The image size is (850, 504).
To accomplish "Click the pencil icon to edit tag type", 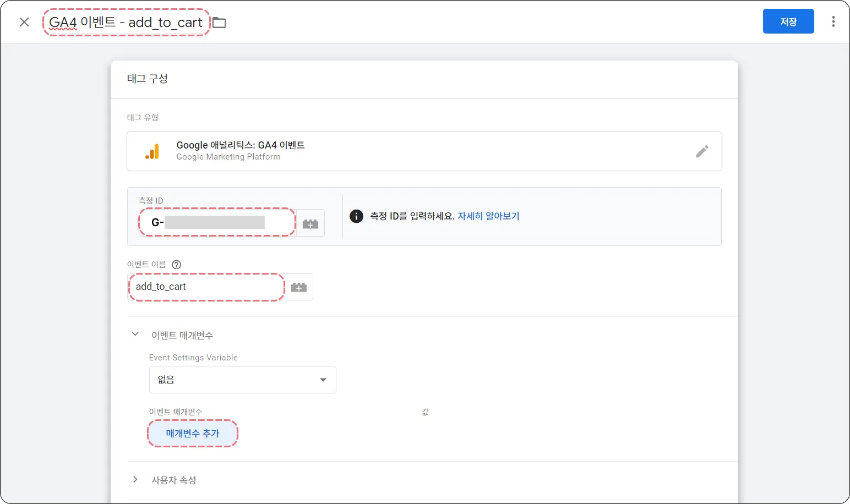I will (701, 151).
